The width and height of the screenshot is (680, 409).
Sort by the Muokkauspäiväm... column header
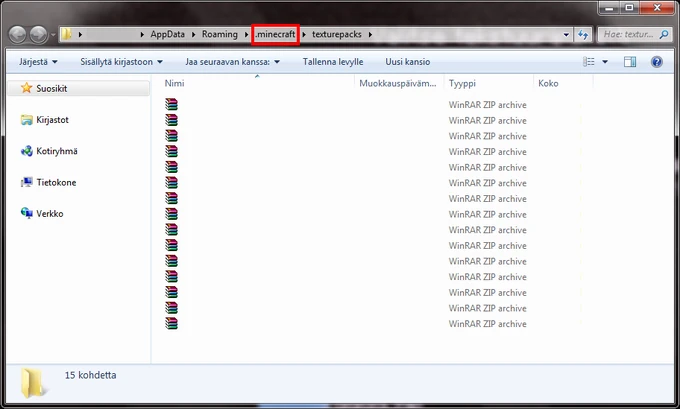pos(399,83)
